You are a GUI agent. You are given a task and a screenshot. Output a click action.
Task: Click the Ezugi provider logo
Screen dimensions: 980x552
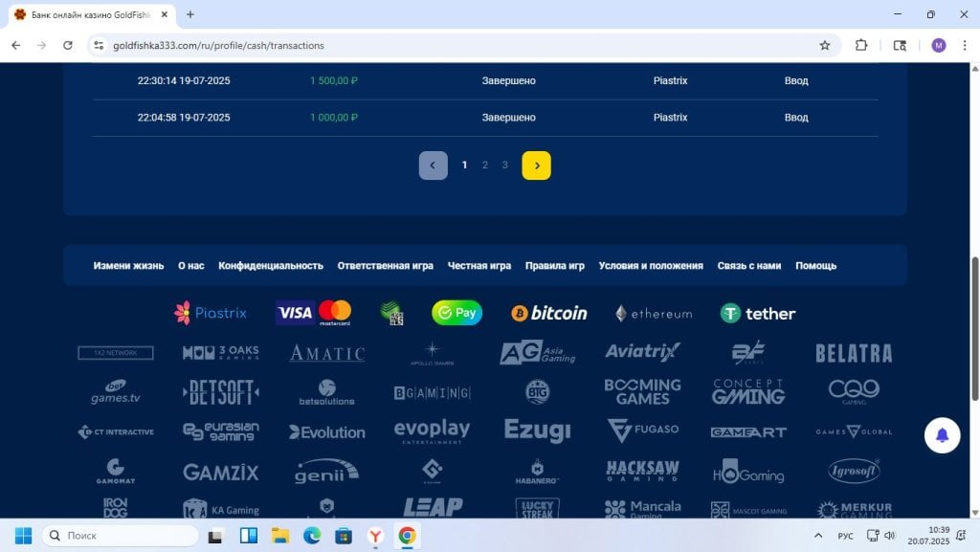coord(538,431)
